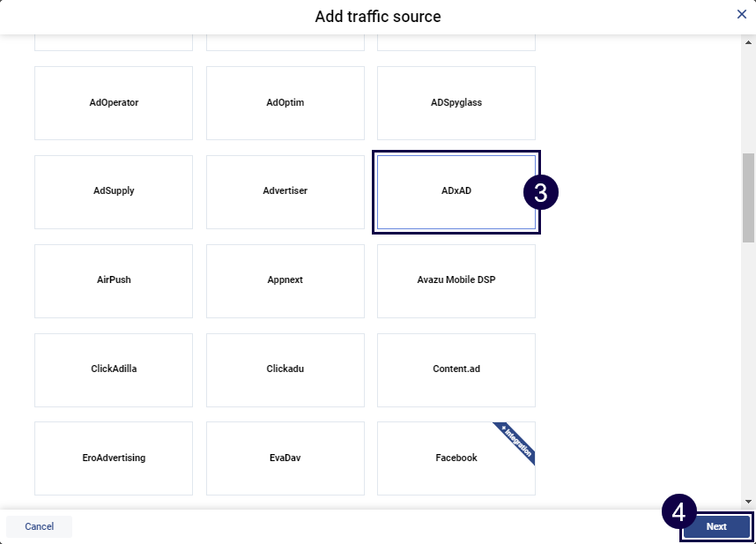Choose Avazu Mobile DSP tile

[x=456, y=280]
